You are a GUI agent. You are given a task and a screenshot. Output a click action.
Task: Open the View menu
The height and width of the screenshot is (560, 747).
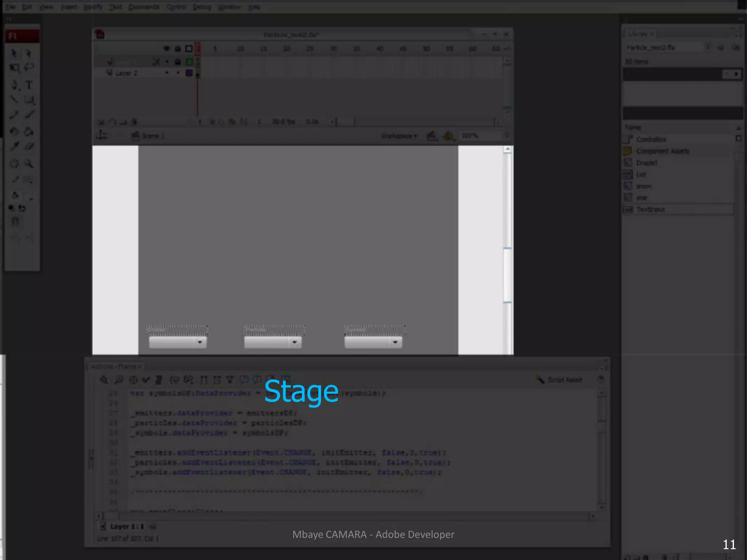46,7
